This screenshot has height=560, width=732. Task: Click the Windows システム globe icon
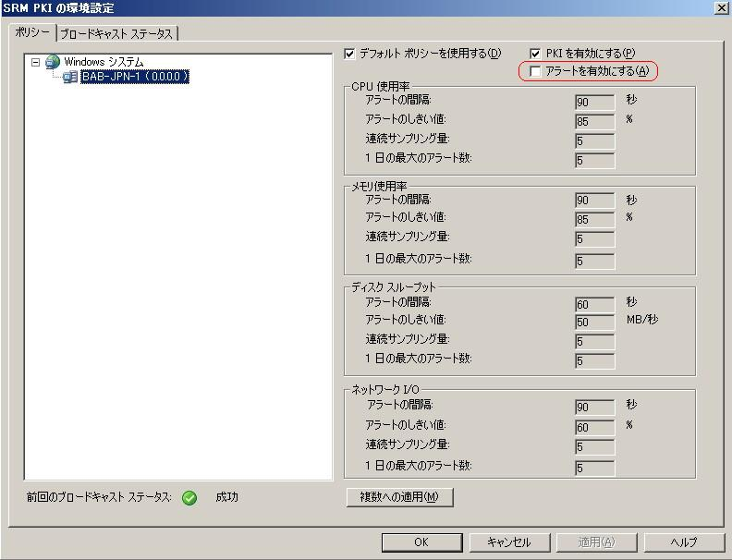[x=53, y=62]
